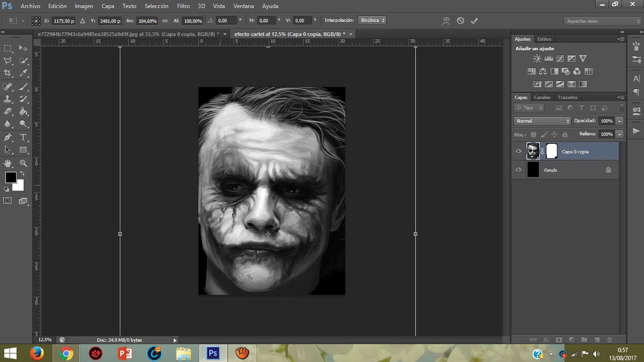The height and width of the screenshot is (362, 644).
Task: Hide the Capa 0 copia layer
Action: tap(519, 151)
